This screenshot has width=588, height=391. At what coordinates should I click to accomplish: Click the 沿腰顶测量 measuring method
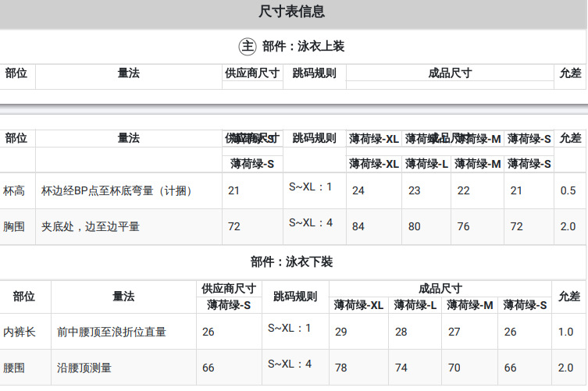click(84, 368)
